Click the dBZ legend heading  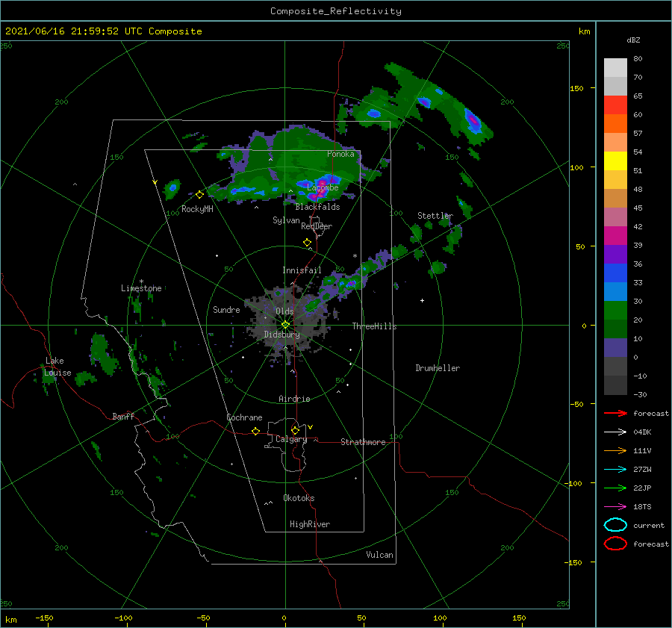click(633, 40)
